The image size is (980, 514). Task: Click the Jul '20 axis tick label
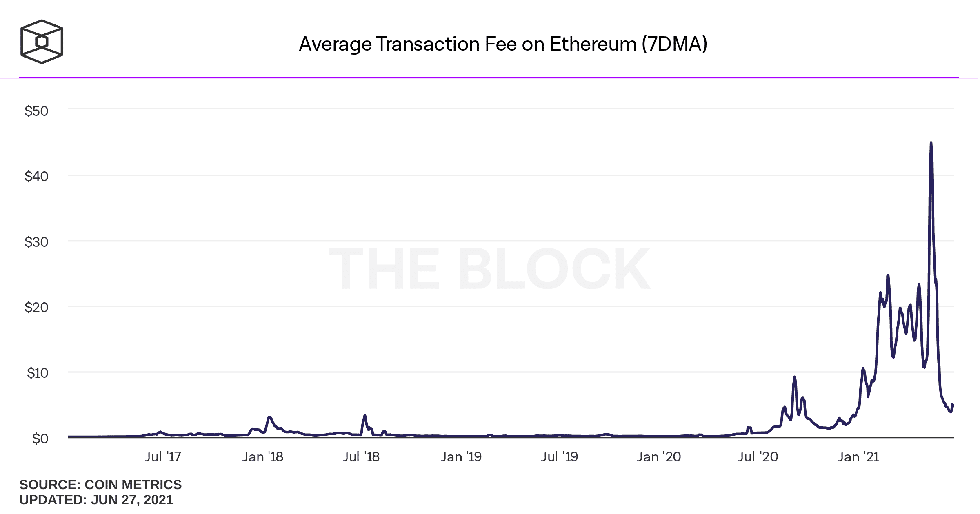point(758,457)
